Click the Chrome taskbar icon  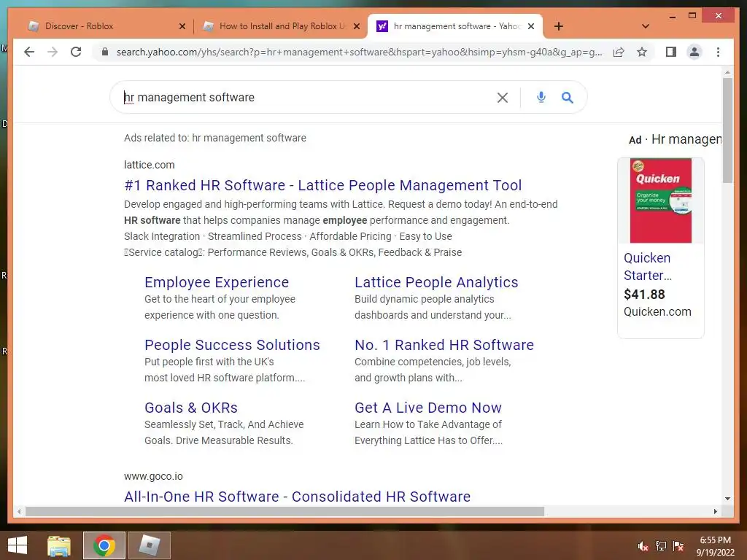click(x=104, y=545)
